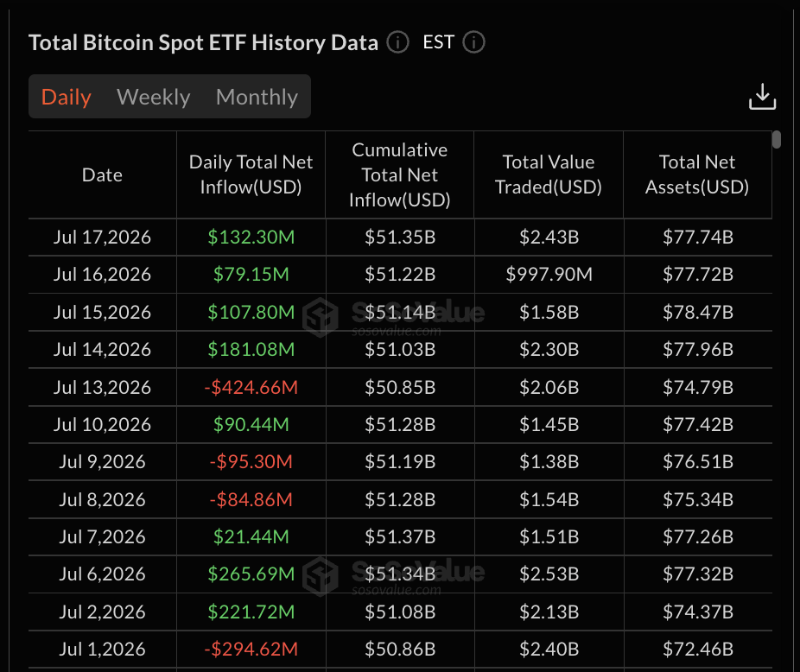
Task: Switch to the Monthly tab
Action: point(257,97)
